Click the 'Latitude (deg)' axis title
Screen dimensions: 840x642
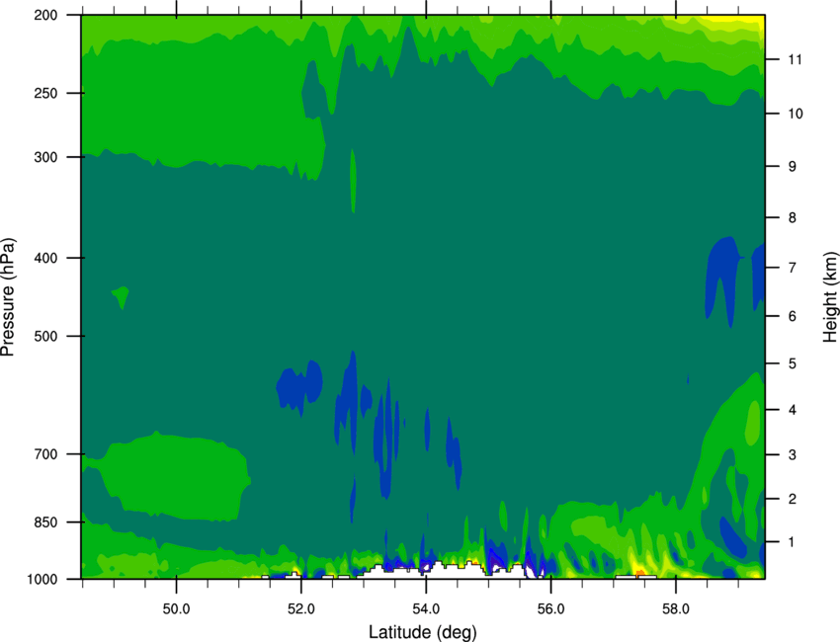click(423, 632)
